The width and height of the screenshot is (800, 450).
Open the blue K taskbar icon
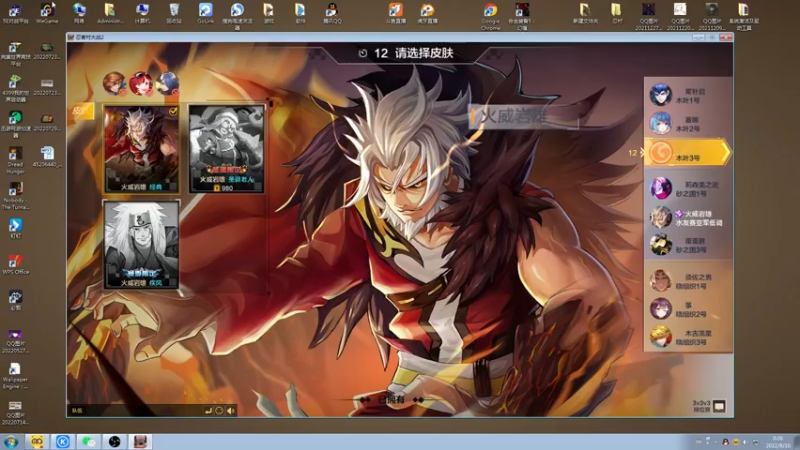(63, 441)
